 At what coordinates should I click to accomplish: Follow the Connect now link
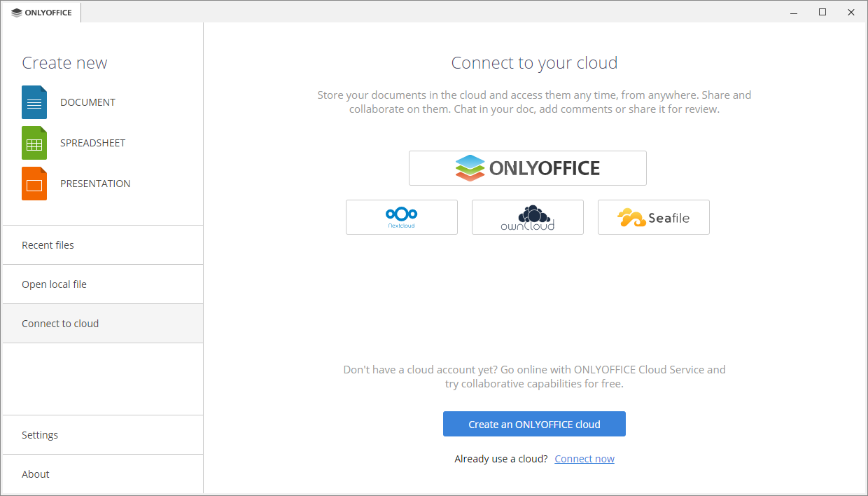pyautogui.click(x=584, y=458)
